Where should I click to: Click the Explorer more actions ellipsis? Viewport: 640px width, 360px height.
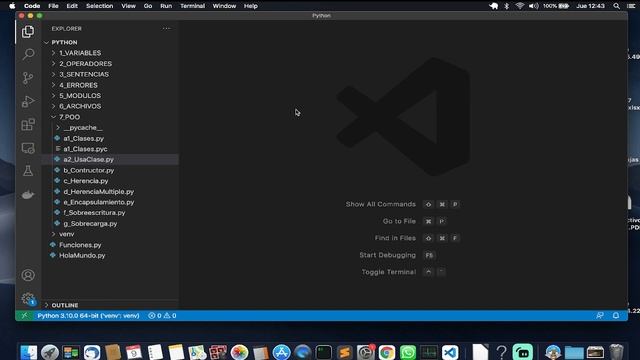point(166,29)
